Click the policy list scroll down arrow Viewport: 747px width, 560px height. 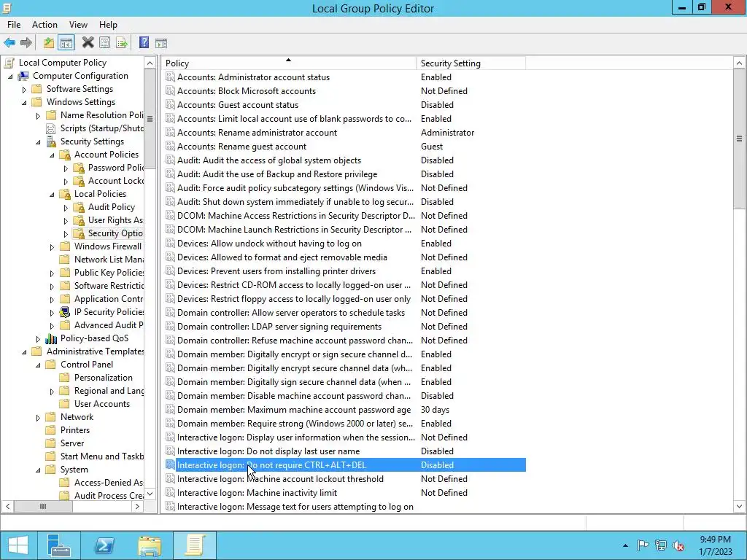pos(739,506)
